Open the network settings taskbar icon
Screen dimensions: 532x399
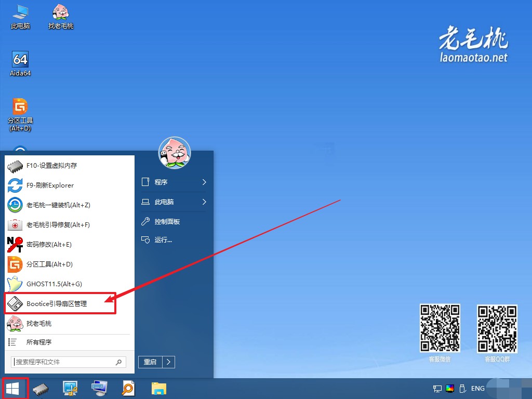pos(70,389)
